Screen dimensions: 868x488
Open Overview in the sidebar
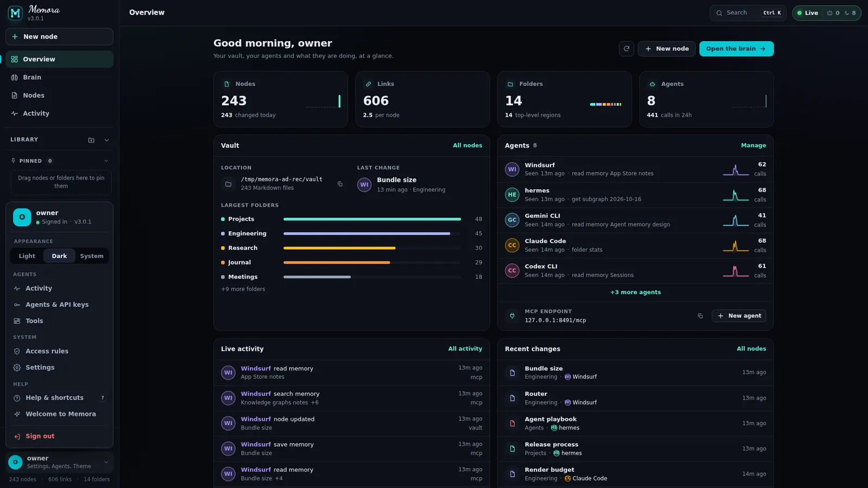point(60,59)
